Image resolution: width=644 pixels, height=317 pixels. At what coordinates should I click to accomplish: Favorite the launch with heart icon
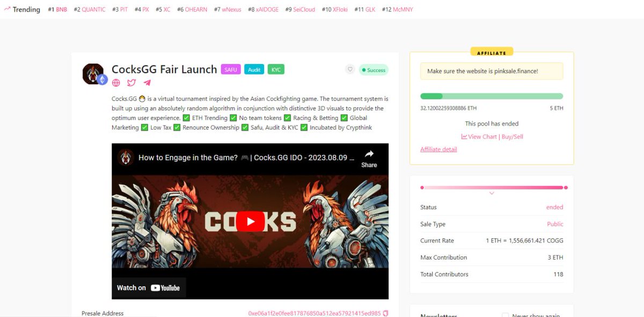tap(350, 69)
